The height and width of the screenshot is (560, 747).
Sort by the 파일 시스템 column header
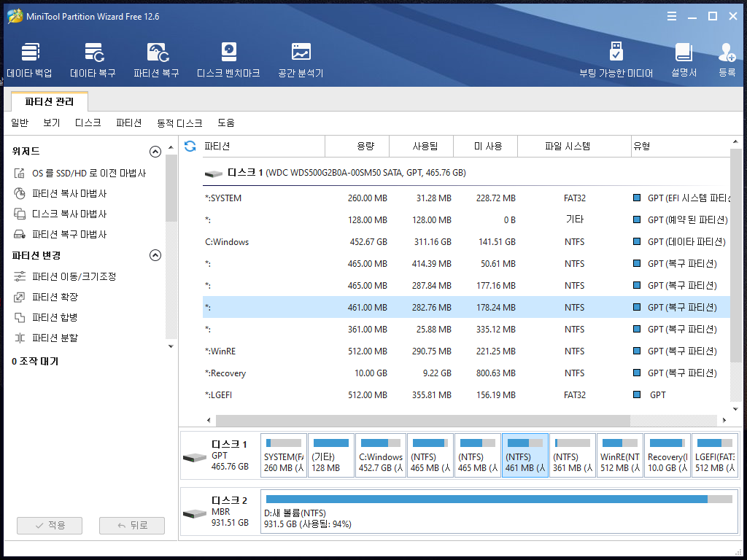574,146
